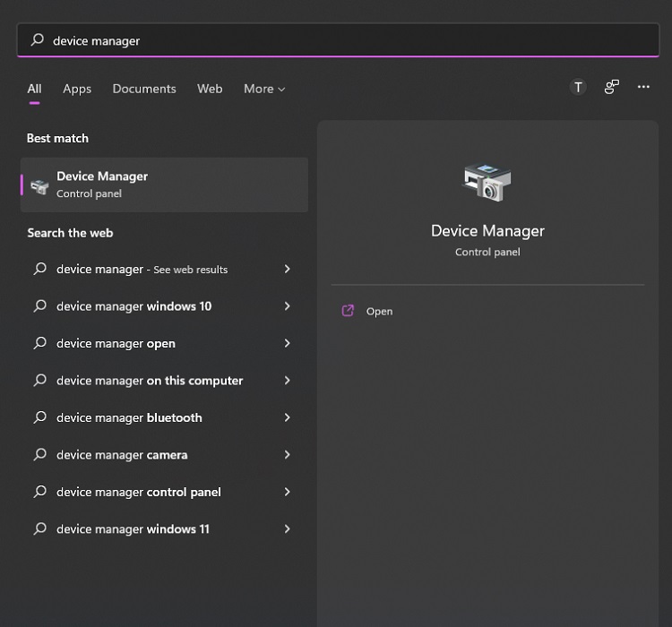Viewport: 672px width, 627px height.
Task: Expand arrow for 'device manager - See web results'
Action: coord(287,269)
